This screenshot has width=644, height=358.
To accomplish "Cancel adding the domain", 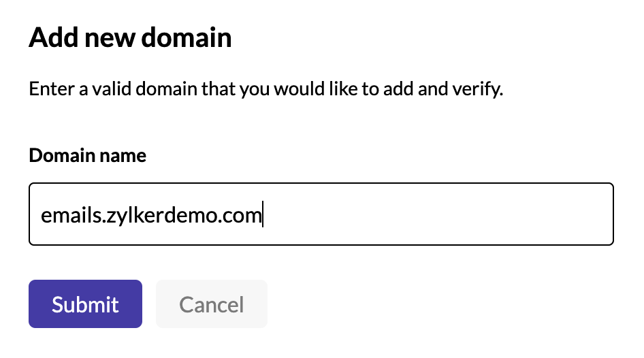I will [212, 304].
